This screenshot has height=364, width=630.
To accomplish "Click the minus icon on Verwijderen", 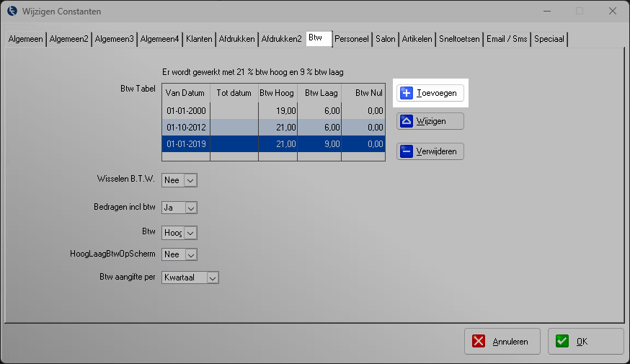I will [406, 151].
